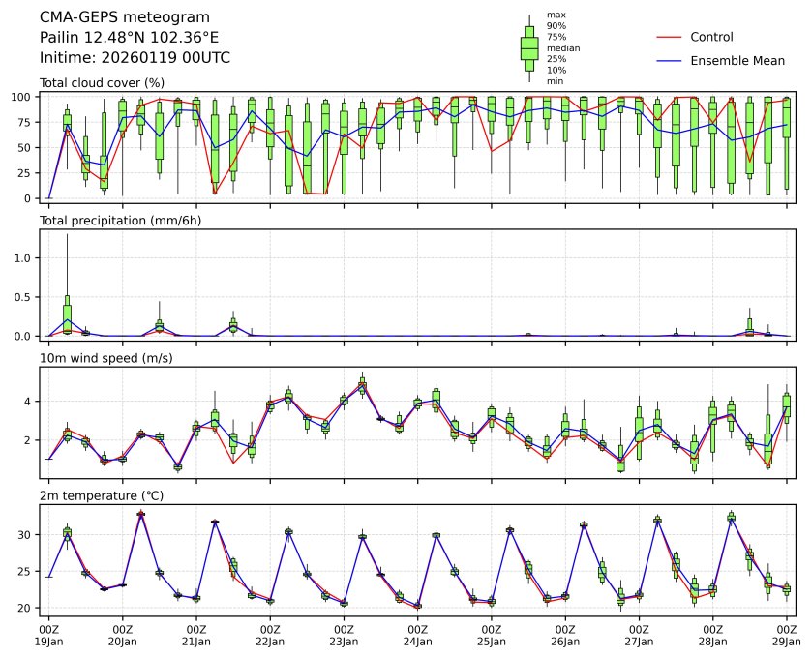Select the "Control" legend label
This screenshot has width=812, height=658.
711,37
